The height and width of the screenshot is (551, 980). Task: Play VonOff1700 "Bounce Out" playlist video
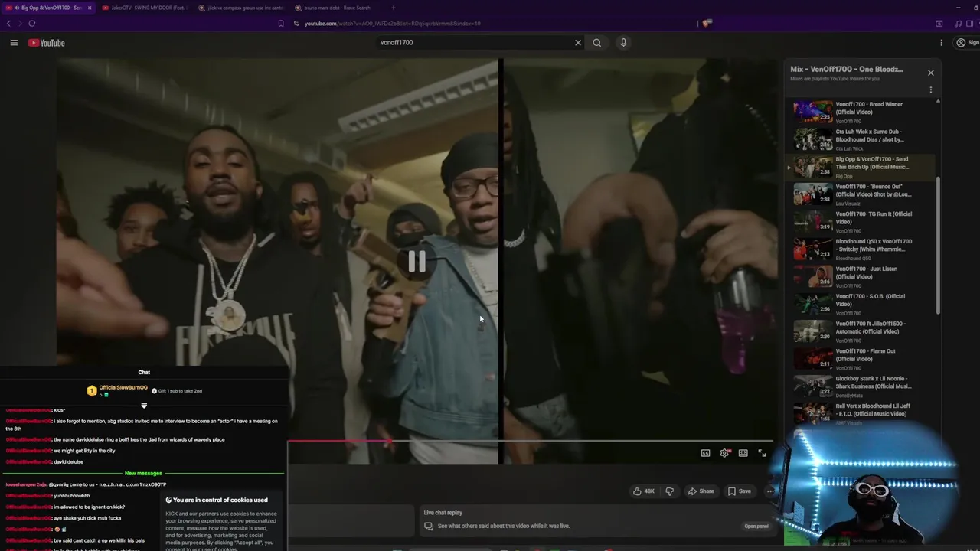coord(861,194)
